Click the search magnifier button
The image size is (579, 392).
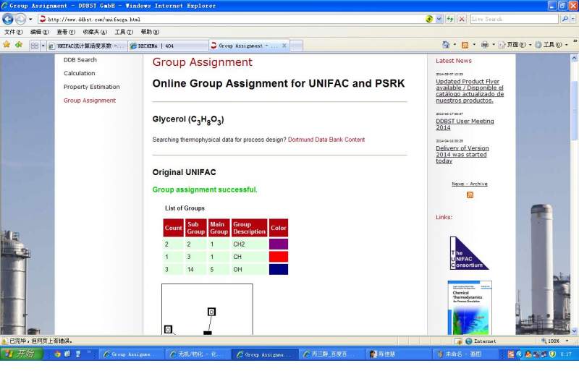coord(565,20)
